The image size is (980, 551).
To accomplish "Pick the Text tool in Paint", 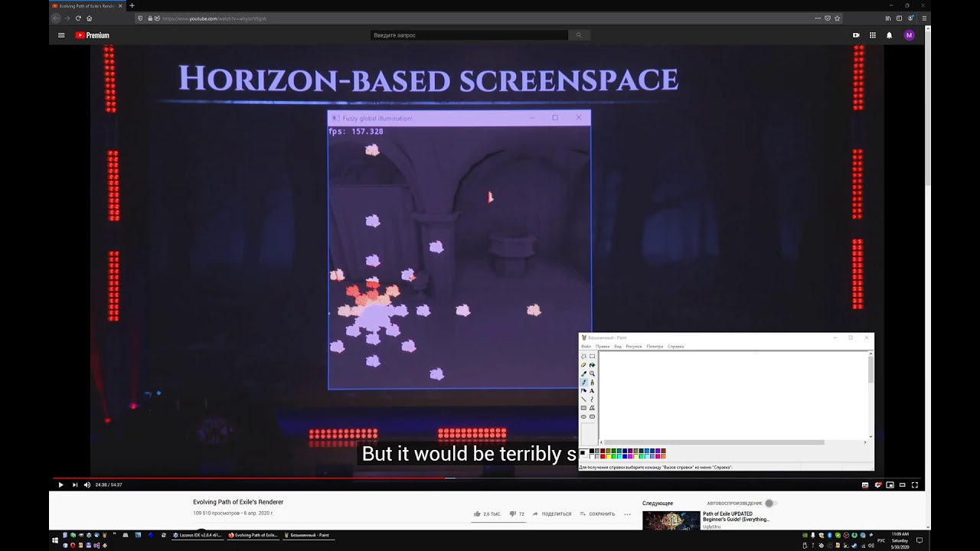I will pos(592,390).
